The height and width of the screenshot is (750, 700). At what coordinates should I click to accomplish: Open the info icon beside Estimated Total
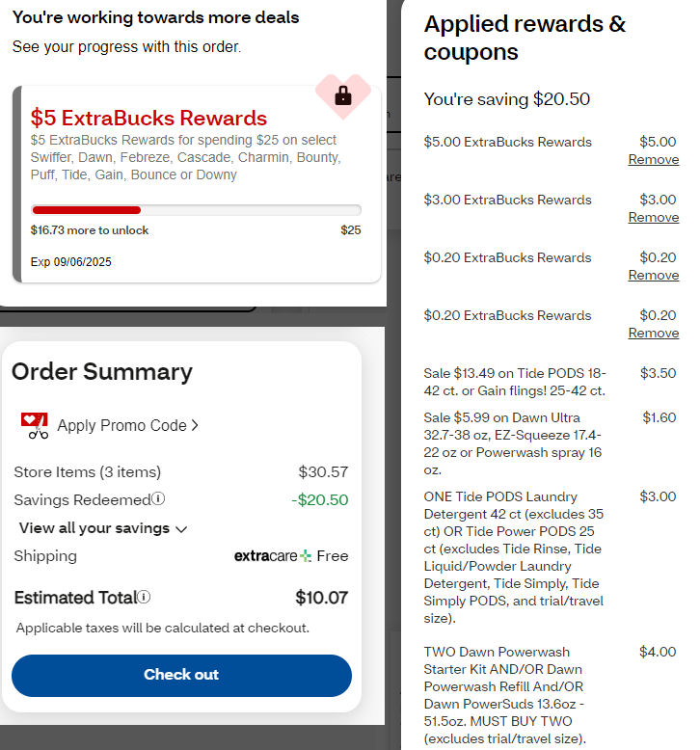[144, 598]
